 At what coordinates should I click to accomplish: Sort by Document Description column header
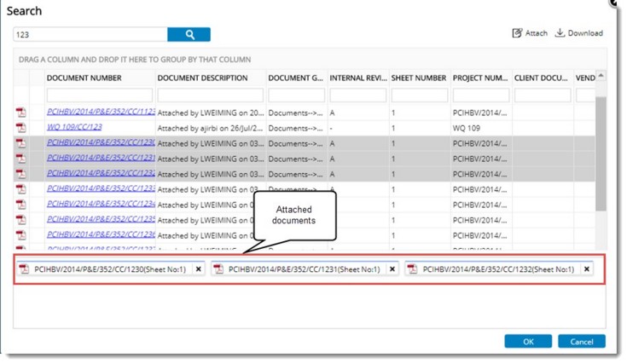(x=202, y=78)
